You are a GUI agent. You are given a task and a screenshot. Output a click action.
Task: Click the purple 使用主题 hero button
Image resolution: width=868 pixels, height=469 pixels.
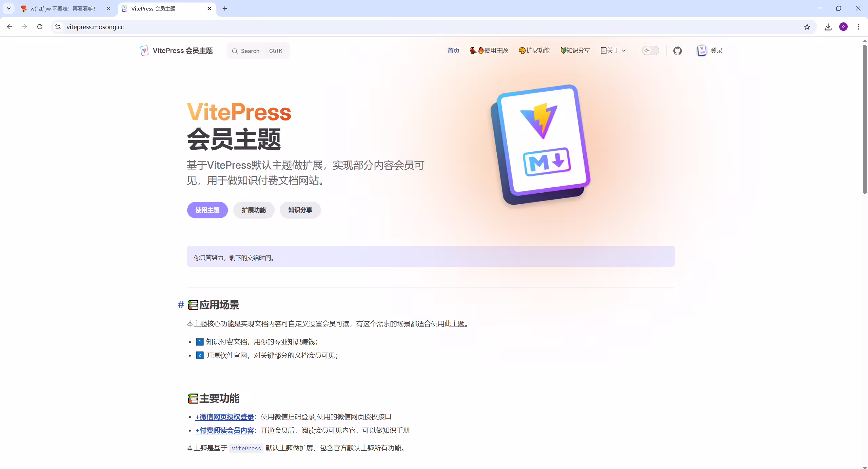208,210
